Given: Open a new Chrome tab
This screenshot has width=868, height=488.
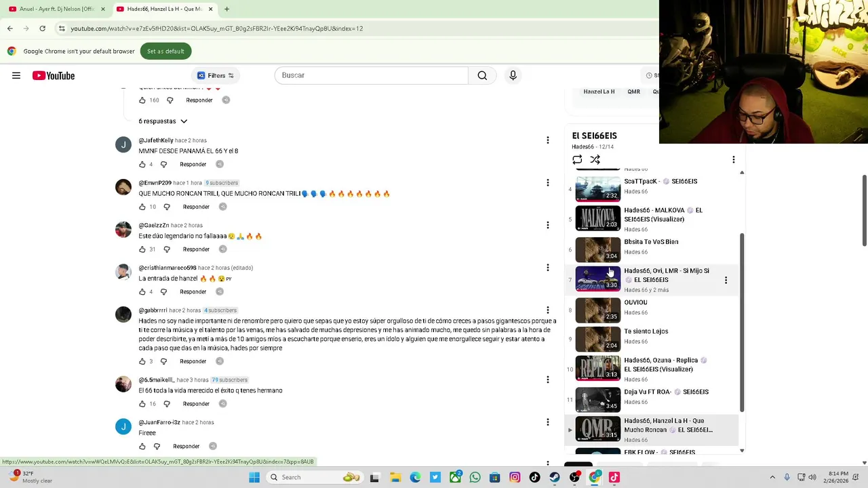Looking at the screenshot, I should pos(226,9).
